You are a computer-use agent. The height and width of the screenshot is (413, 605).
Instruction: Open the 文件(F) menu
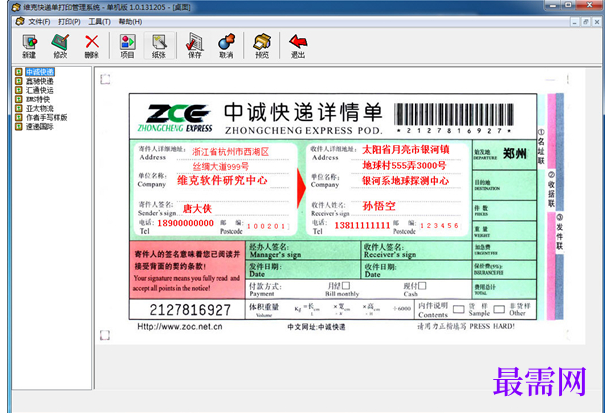click(x=39, y=22)
